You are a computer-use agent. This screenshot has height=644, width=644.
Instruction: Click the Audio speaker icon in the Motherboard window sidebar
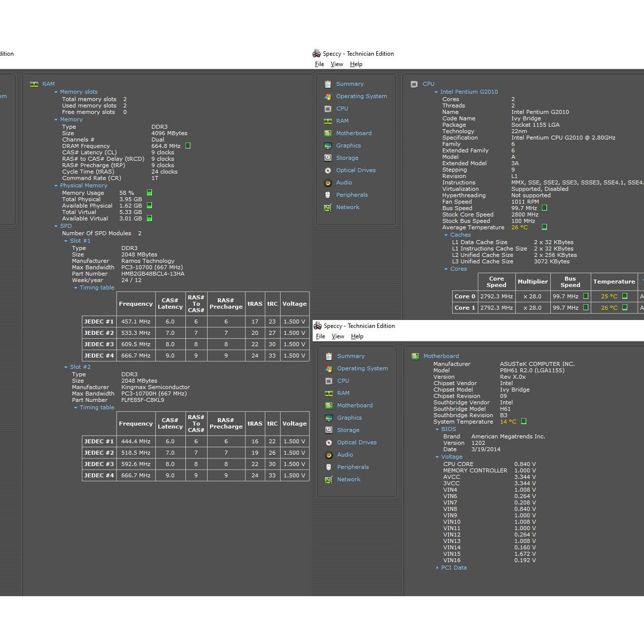pyautogui.click(x=329, y=455)
